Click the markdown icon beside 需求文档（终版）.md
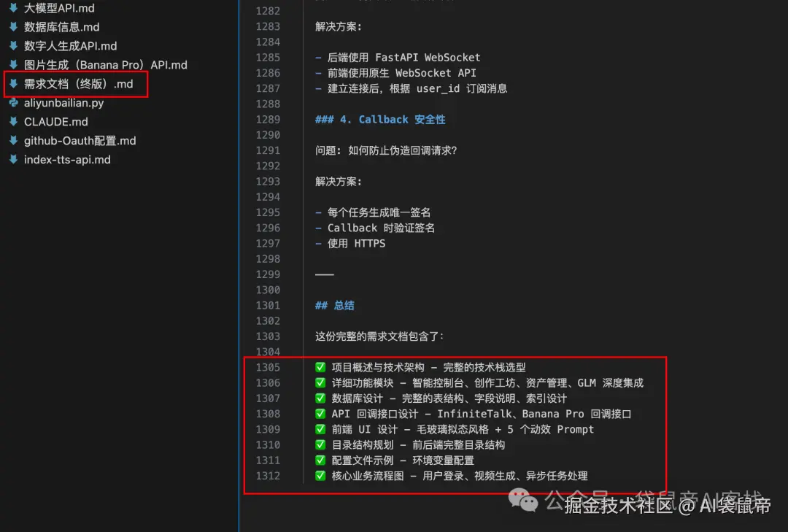 14,83
